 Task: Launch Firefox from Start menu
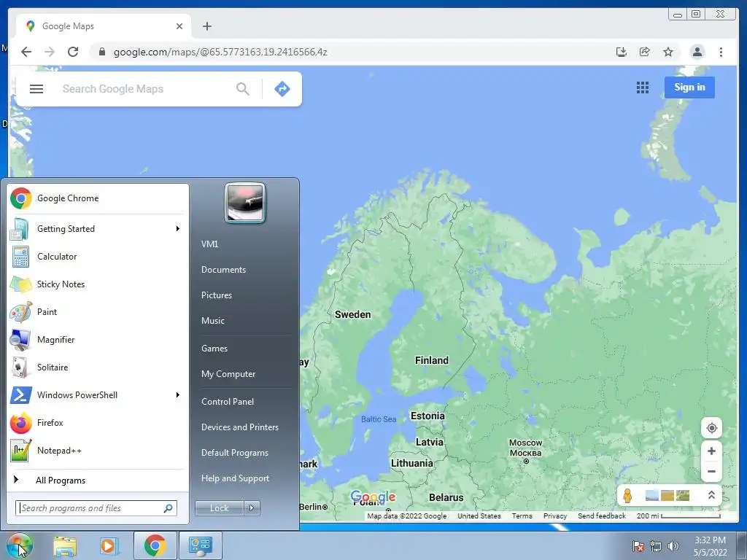tap(97, 423)
